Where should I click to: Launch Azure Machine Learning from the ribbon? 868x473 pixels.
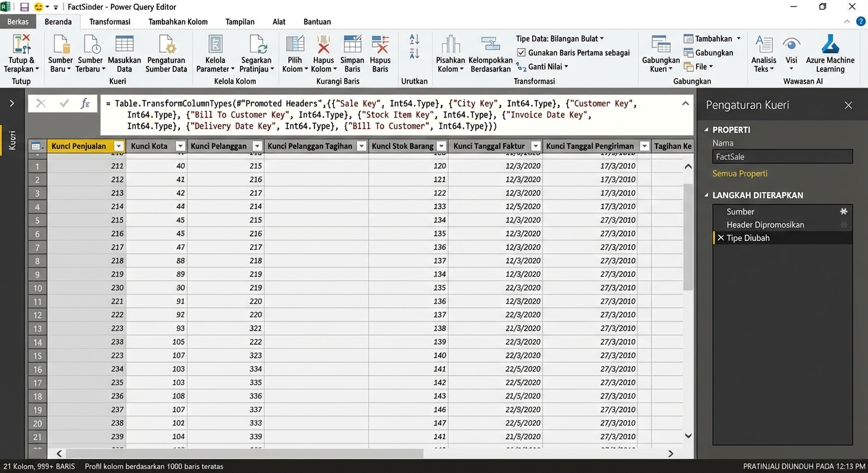point(830,52)
